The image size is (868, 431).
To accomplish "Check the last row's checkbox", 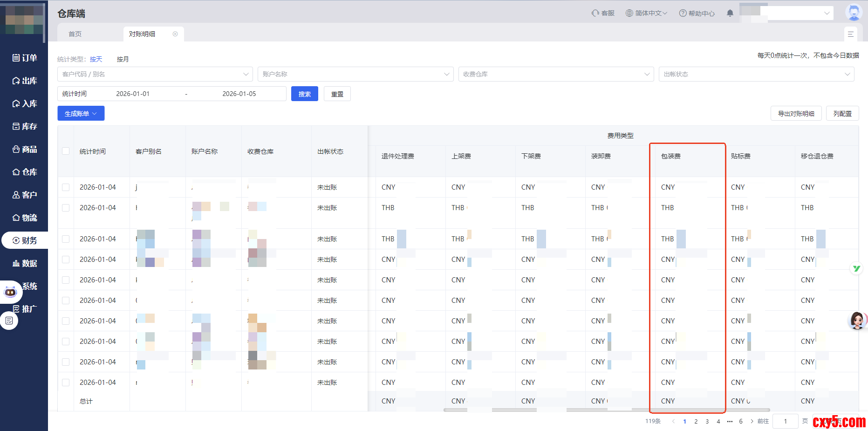I will click(66, 383).
